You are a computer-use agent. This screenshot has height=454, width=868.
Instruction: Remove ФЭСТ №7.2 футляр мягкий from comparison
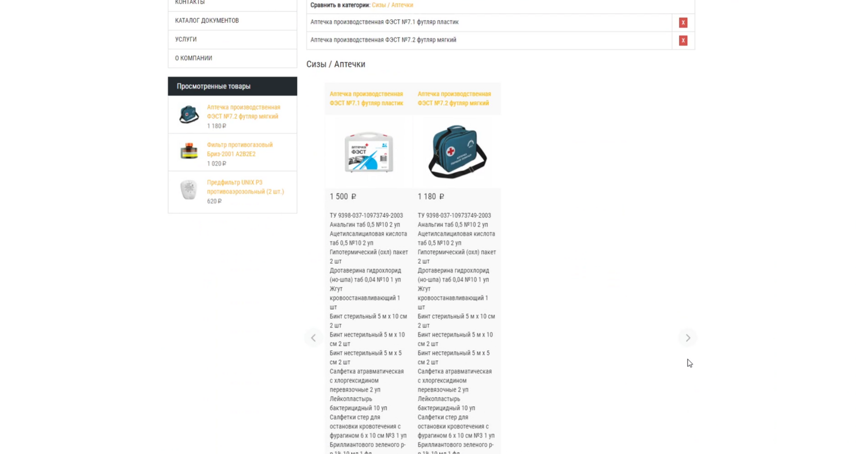(x=683, y=40)
